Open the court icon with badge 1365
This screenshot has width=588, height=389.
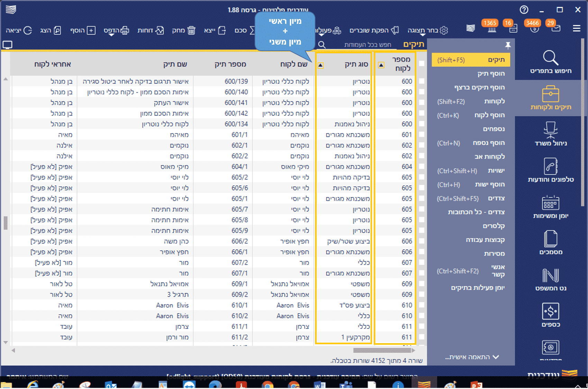[x=492, y=28]
